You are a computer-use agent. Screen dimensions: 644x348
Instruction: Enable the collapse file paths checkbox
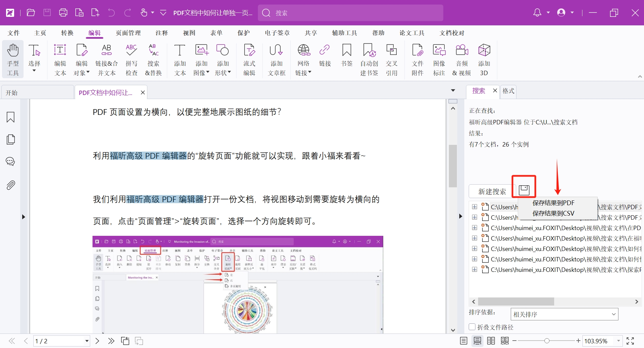coord(472,327)
